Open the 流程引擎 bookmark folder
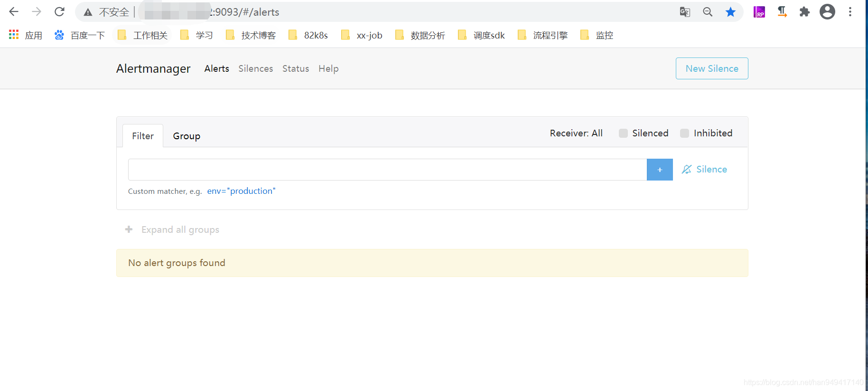This screenshot has height=391, width=868. 542,35
